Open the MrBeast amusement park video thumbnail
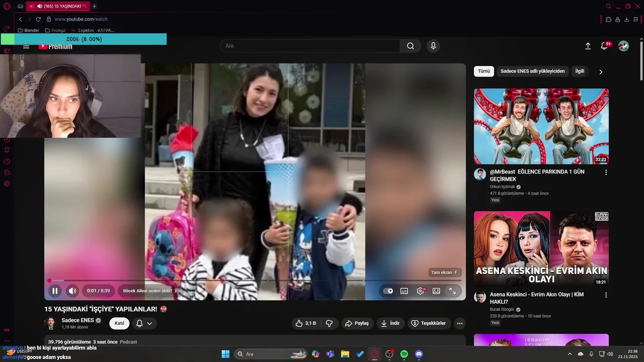Image resolution: width=644 pixels, height=362 pixels. pyautogui.click(x=541, y=126)
